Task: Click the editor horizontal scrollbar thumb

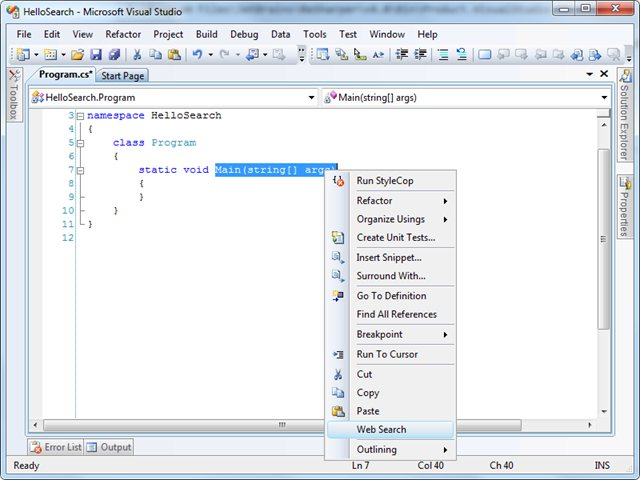Action: pos(282,425)
